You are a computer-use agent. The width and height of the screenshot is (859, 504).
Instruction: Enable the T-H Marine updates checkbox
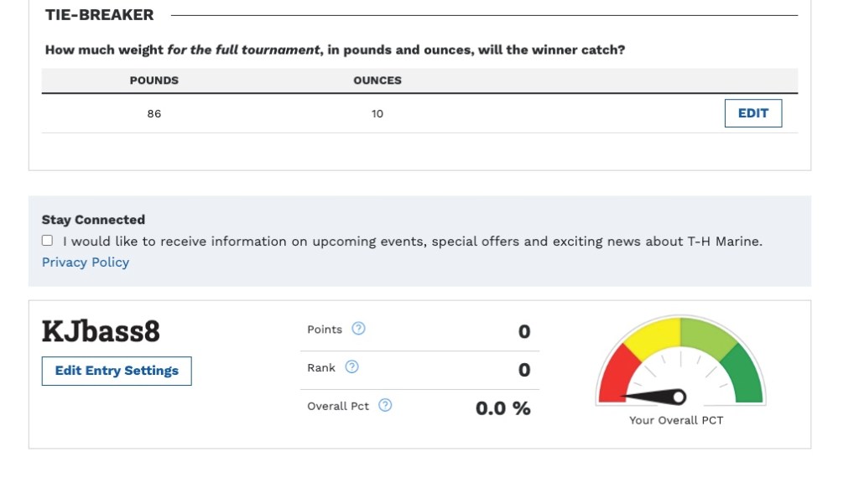click(x=48, y=241)
